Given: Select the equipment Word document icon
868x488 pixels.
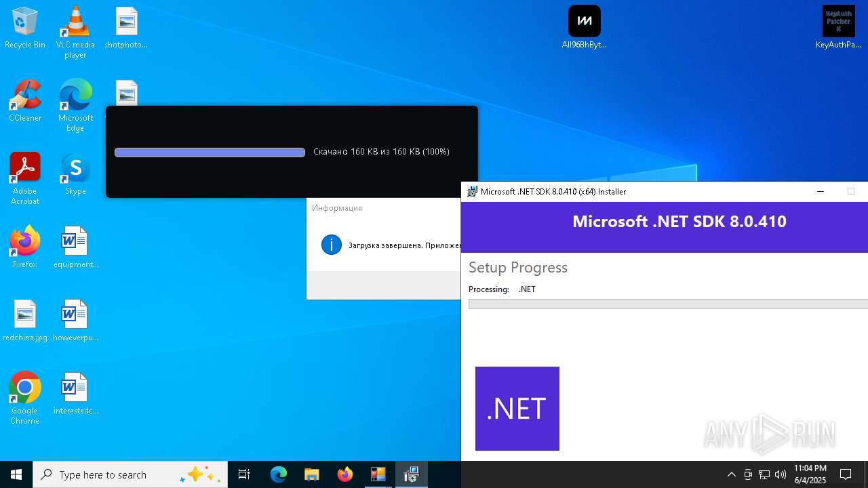Looking at the screenshot, I should pos(75,247).
